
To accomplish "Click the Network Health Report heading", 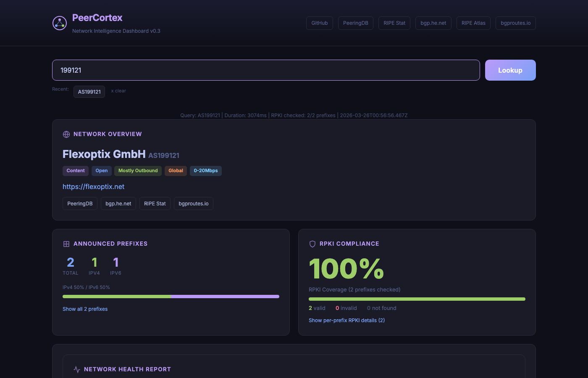I will (x=127, y=370).
